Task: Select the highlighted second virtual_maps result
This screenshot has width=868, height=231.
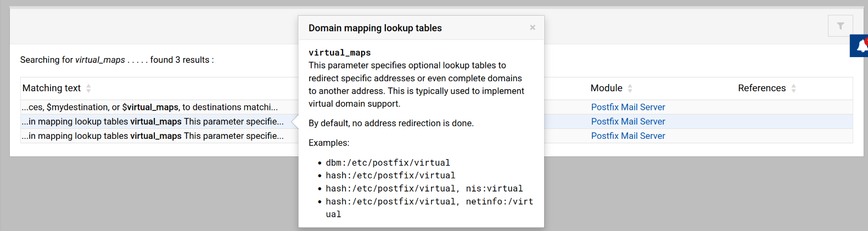Action: point(153,121)
